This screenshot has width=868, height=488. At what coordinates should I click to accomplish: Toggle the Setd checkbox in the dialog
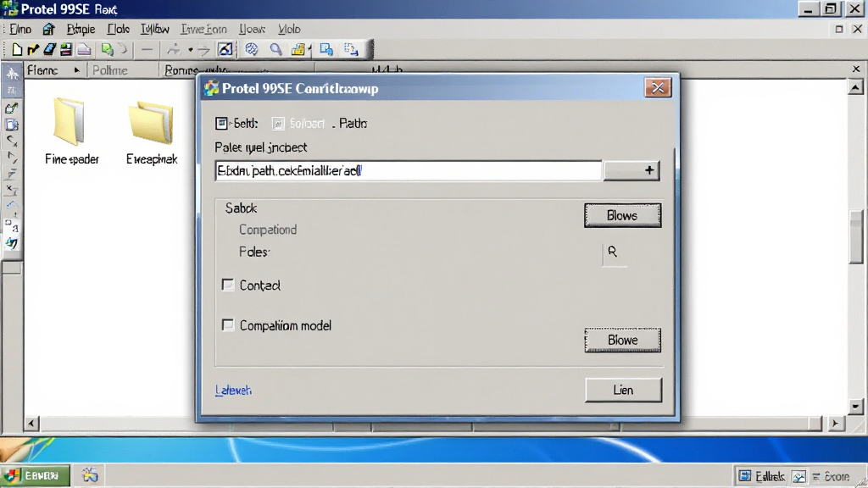[x=221, y=124]
